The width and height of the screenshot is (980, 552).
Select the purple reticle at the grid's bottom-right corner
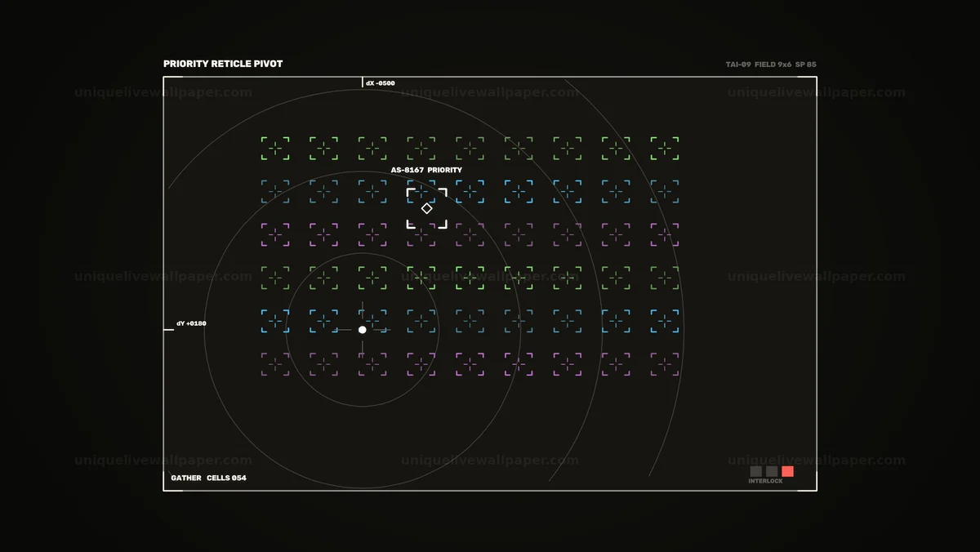tap(665, 364)
